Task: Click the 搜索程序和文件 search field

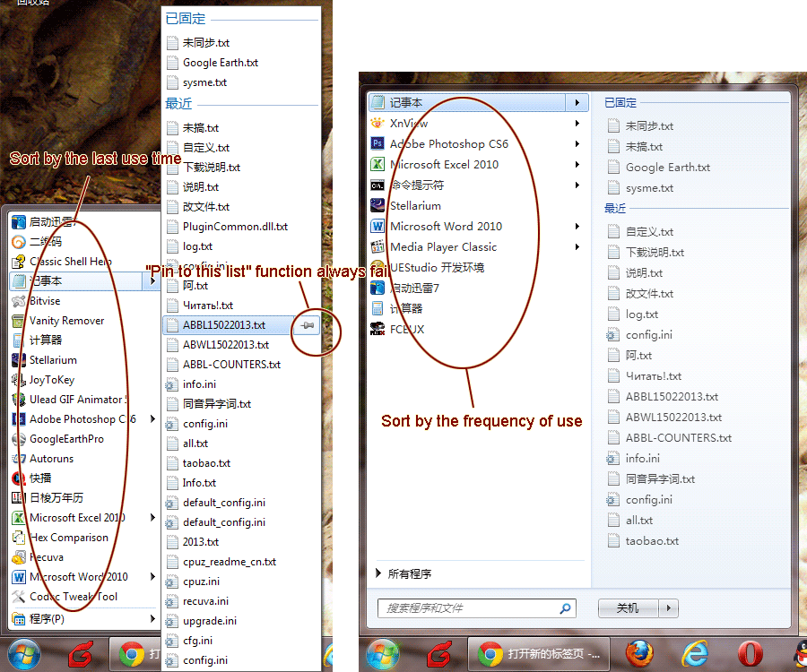Action: 477,608
